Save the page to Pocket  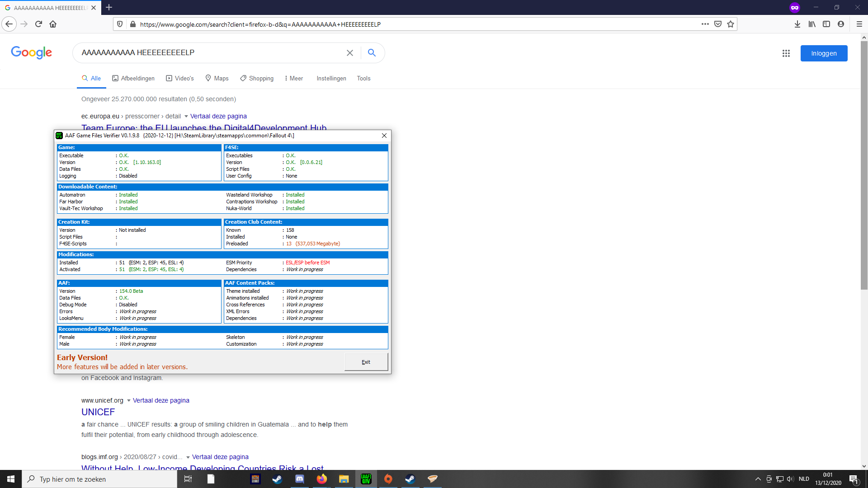718,24
